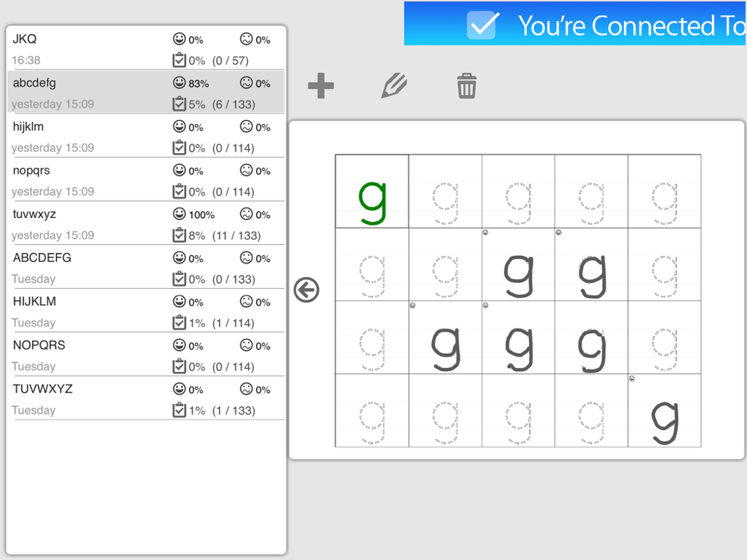Click the green model letter g cell
The image size is (747, 560).
372,191
